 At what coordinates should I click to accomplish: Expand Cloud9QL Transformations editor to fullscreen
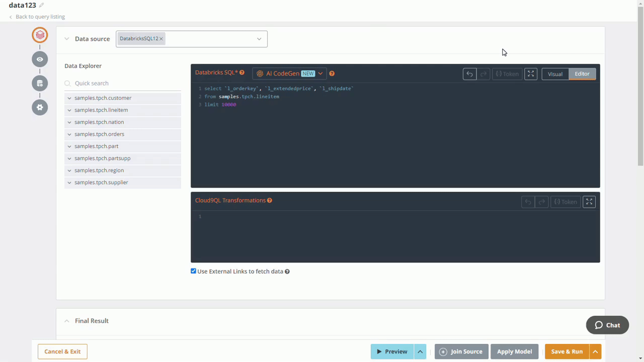[x=589, y=202]
